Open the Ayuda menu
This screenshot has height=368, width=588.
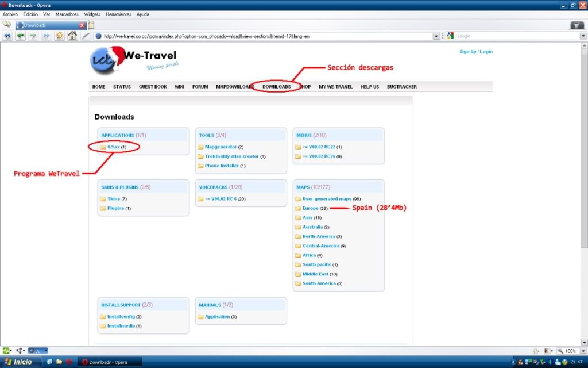[x=143, y=14]
